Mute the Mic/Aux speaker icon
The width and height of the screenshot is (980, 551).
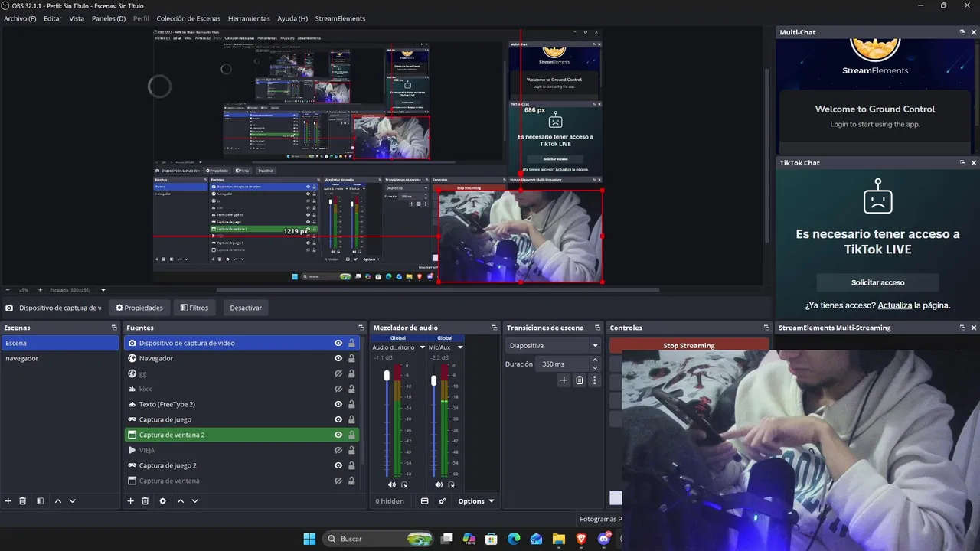[439, 484]
